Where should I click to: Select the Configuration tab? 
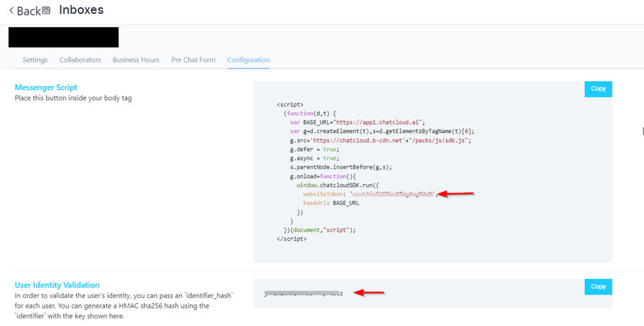[x=248, y=60]
